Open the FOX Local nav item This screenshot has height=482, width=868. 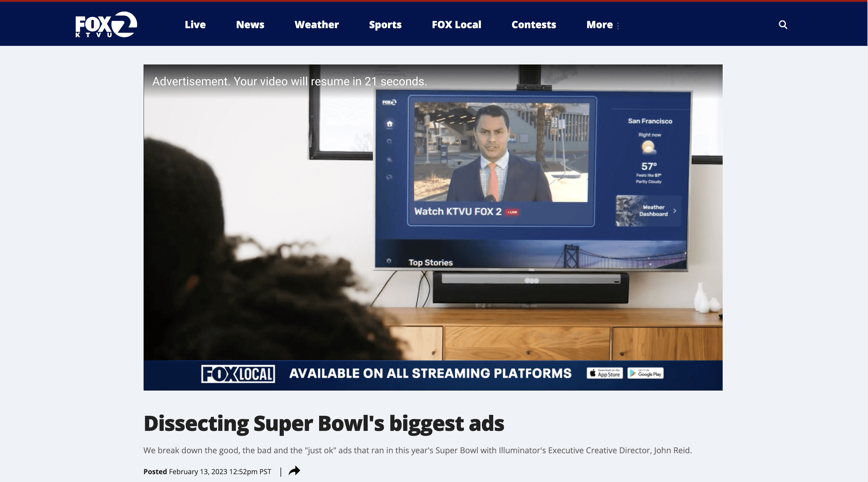[x=457, y=25]
